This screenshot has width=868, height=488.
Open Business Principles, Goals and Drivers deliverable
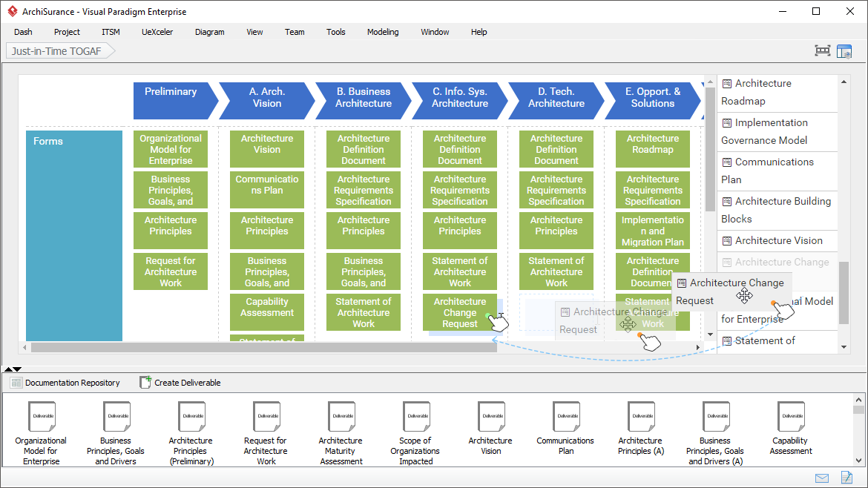pyautogui.click(x=116, y=434)
